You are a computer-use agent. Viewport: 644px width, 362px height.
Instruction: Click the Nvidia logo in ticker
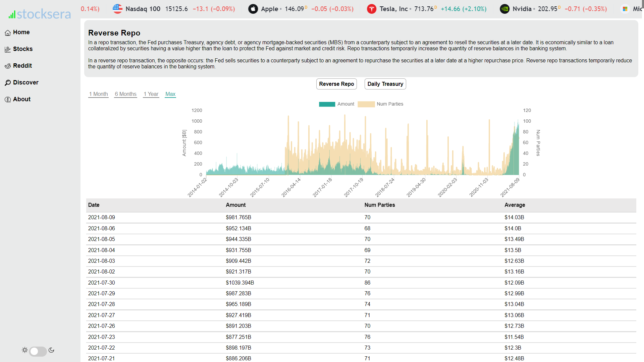click(x=504, y=9)
